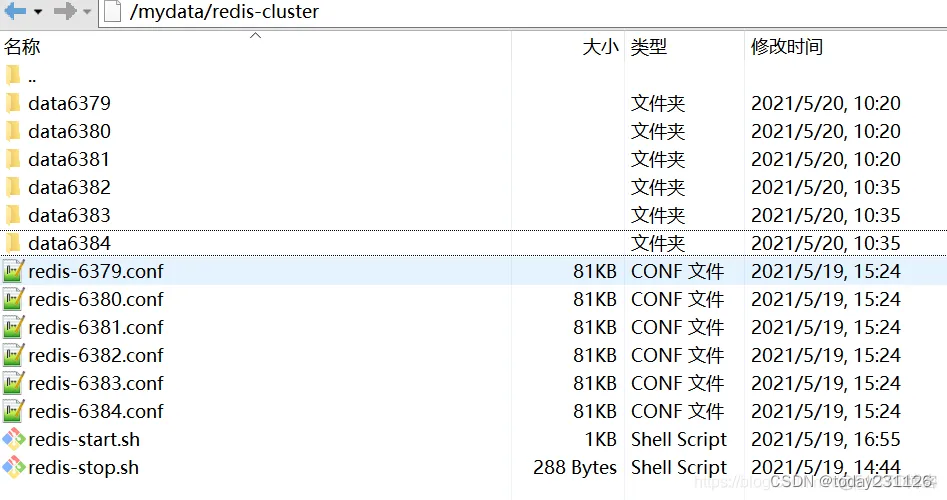Sort by the 类型 column header
The height and width of the screenshot is (500, 947).
tap(649, 46)
